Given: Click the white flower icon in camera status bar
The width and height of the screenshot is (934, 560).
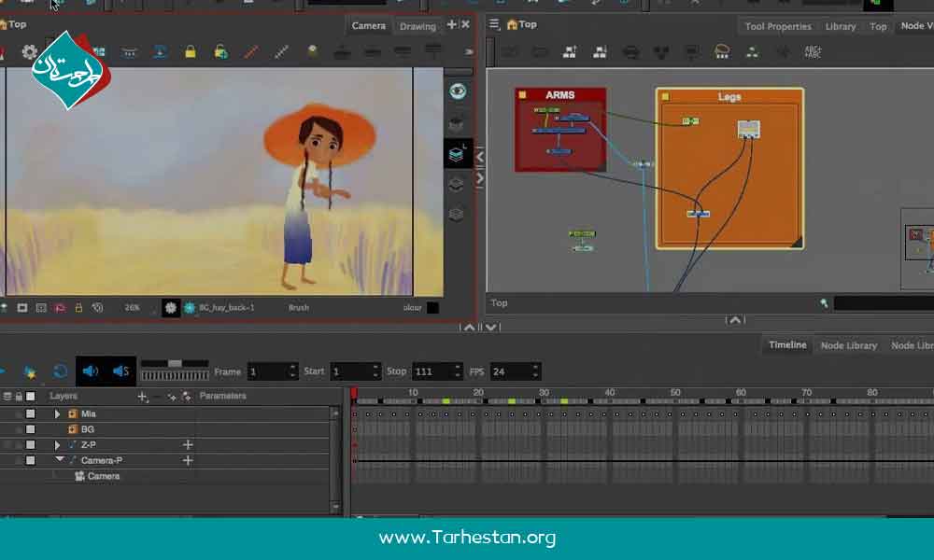Looking at the screenshot, I should tap(170, 308).
